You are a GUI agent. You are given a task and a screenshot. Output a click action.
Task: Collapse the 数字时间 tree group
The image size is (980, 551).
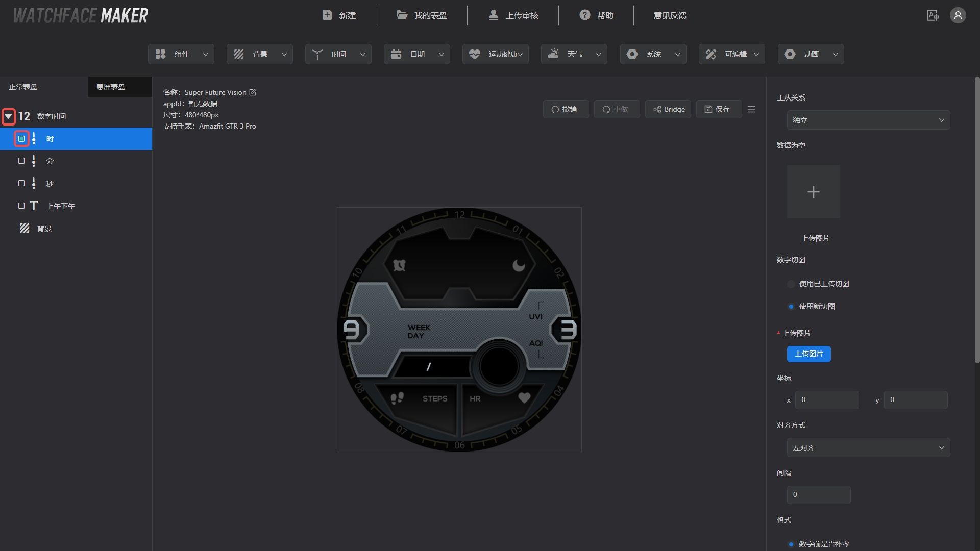[x=8, y=116]
